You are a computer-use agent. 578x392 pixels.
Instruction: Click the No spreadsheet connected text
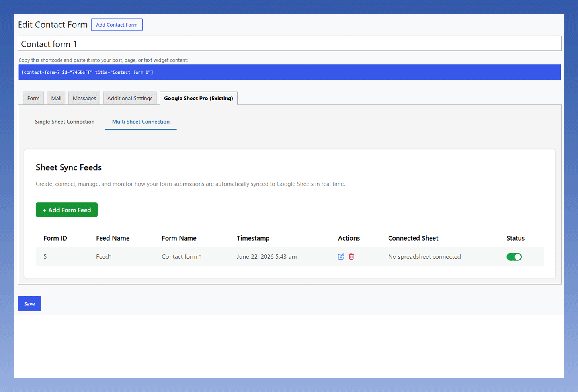pyautogui.click(x=424, y=257)
